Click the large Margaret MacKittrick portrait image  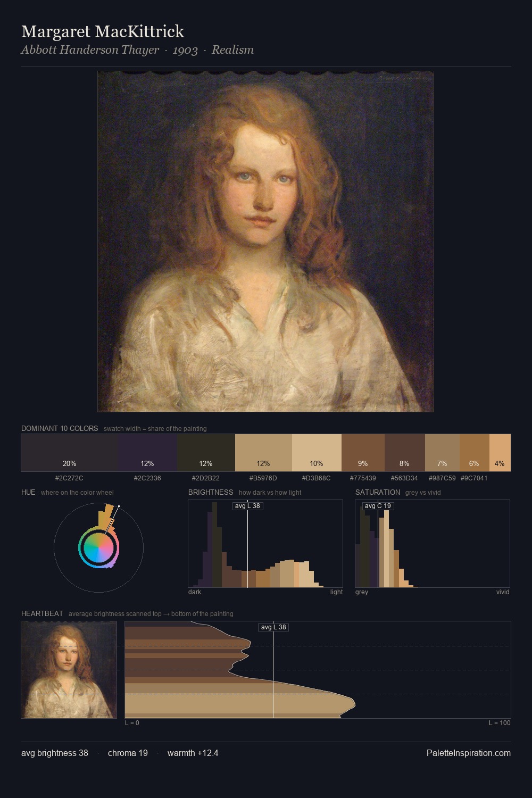click(x=265, y=242)
